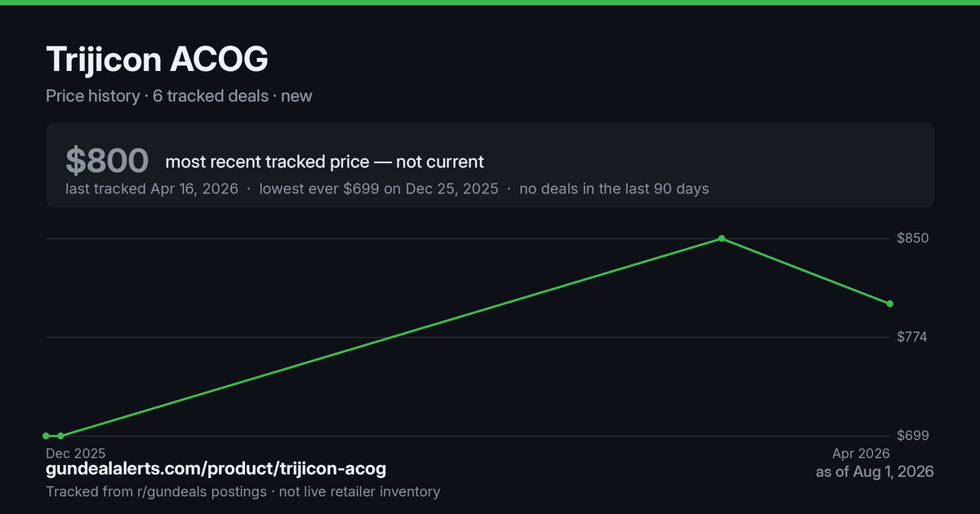Open gundealalerts.com/product/trijicon-acog link
The height and width of the screenshot is (514, 980).
(216, 469)
